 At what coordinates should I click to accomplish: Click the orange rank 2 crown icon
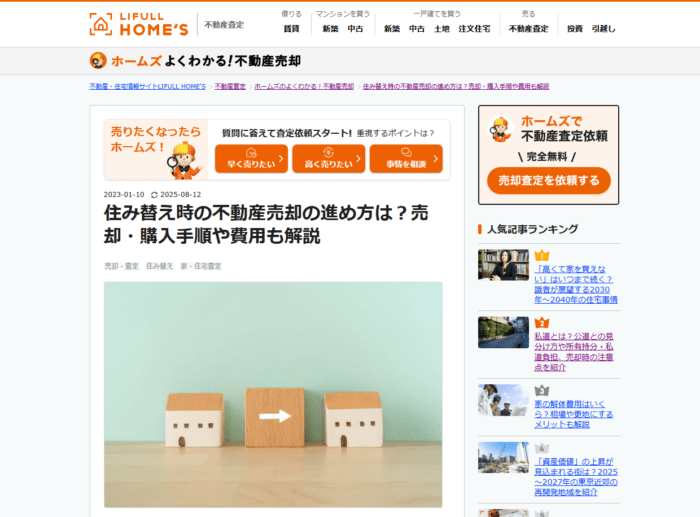pos(542,322)
